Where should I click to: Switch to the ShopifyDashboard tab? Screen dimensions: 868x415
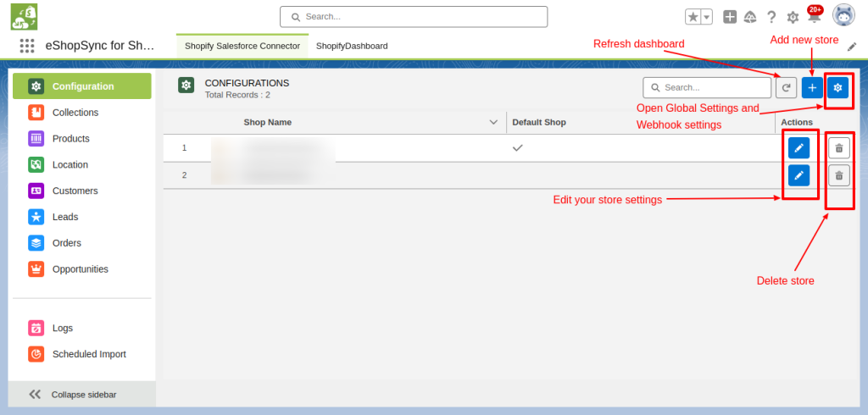click(x=352, y=46)
